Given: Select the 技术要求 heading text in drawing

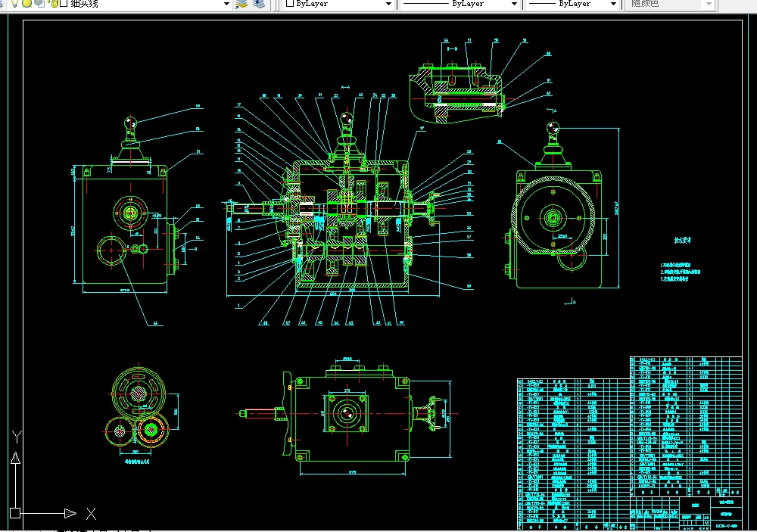Looking at the screenshot, I should point(683,240).
